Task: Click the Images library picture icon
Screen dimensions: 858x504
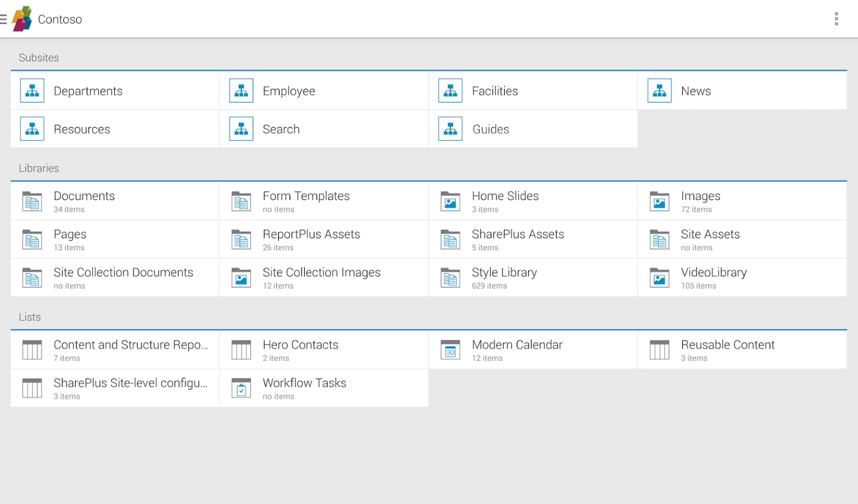Action: pyautogui.click(x=660, y=201)
